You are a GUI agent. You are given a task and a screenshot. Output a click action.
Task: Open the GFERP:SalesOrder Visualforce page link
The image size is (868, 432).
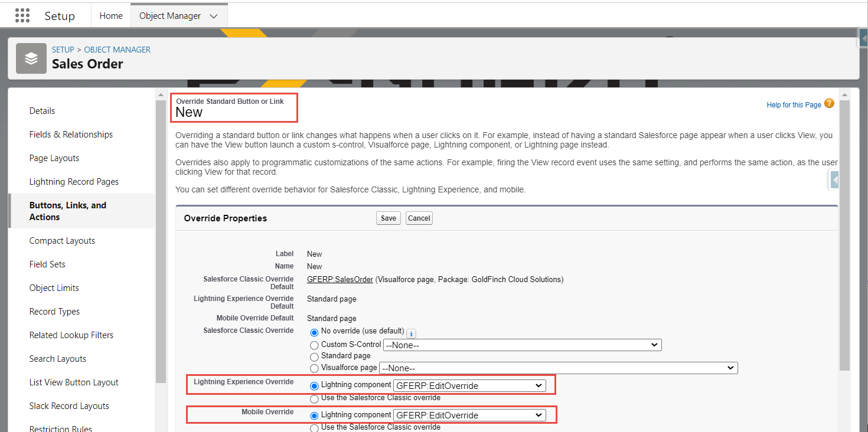click(340, 280)
